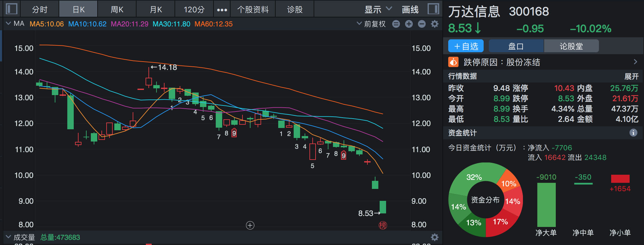644x245 pixels.
Task: Click the 金额 4.10亿 value
Action: click(627, 119)
